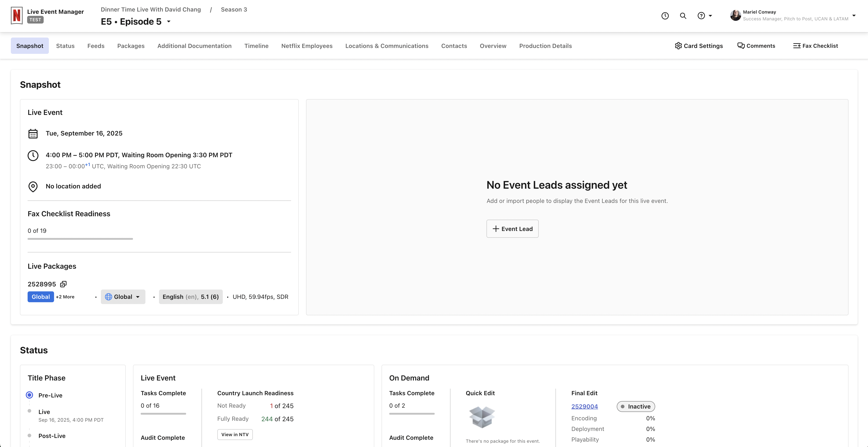Open the Global region dropdown chip
Viewport: 868px width, 447px height.
coord(123,297)
